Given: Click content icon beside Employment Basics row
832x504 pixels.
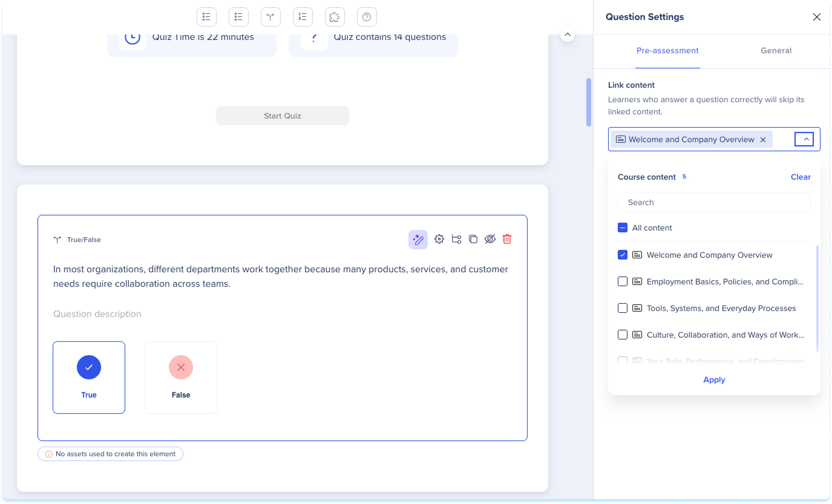Looking at the screenshot, I should click(x=637, y=281).
